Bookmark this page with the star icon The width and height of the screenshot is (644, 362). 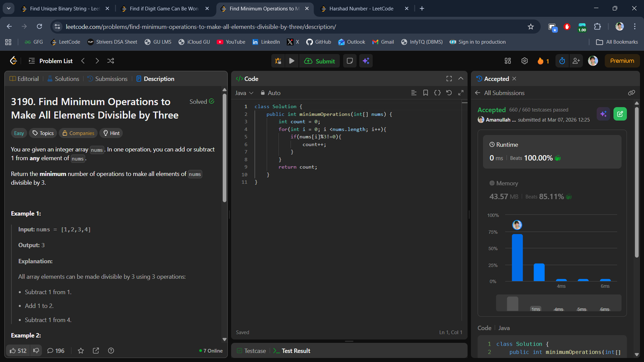point(531,26)
